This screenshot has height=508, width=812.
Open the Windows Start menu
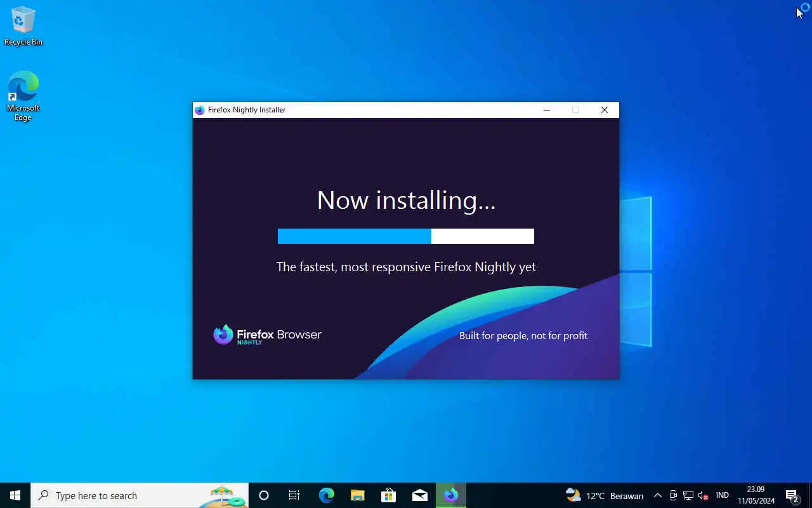tap(15, 495)
